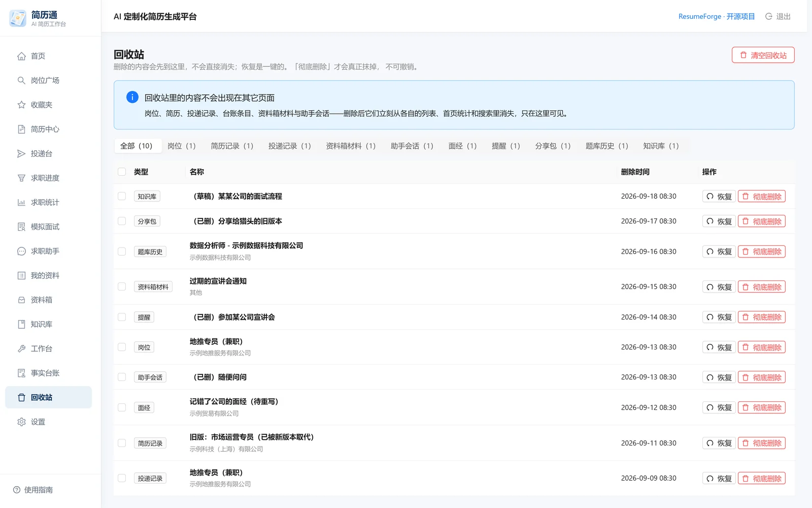The width and height of the screenshot is (812, 508).
Task: Restore the 数据分析师 题库历史 item
Action: coord(719,251)
